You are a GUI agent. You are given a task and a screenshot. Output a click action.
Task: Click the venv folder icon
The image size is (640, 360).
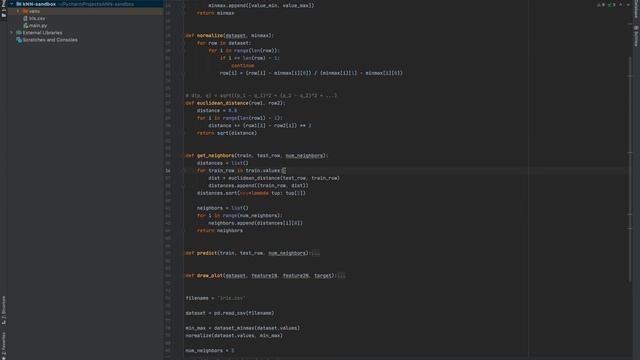(x=25, y=11)
